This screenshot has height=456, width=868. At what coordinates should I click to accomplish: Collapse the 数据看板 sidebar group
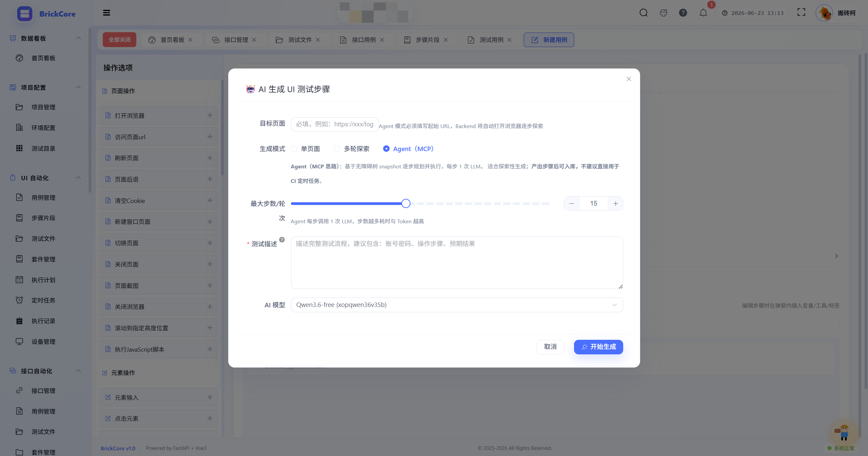[x=78, y=38]
